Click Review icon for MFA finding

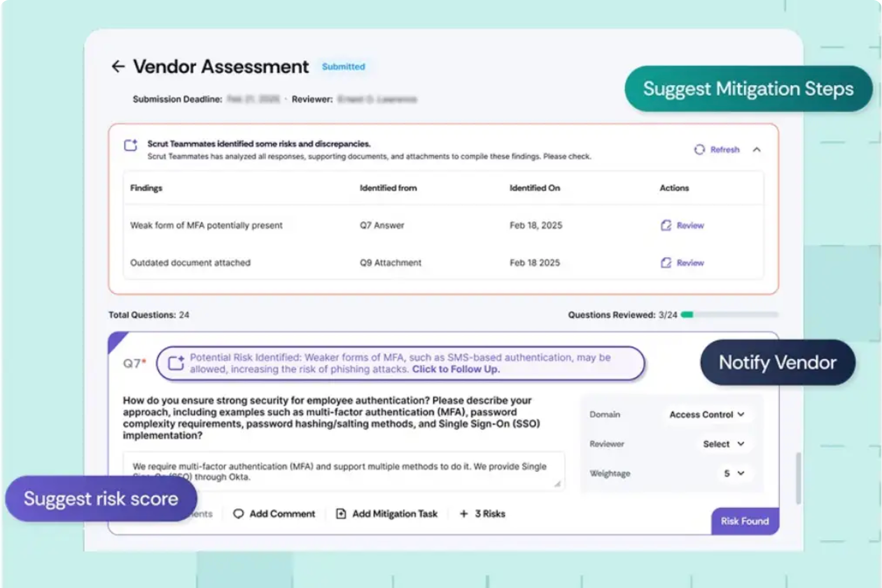pyautogui.click(x=666, y=225)
